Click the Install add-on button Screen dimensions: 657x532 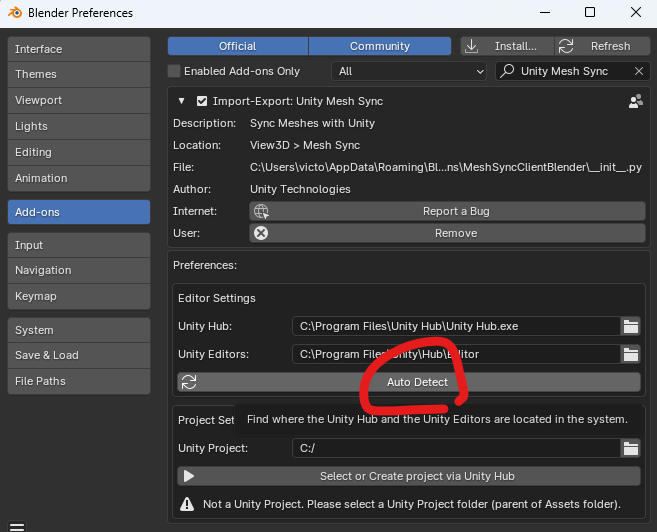(507, 46)
